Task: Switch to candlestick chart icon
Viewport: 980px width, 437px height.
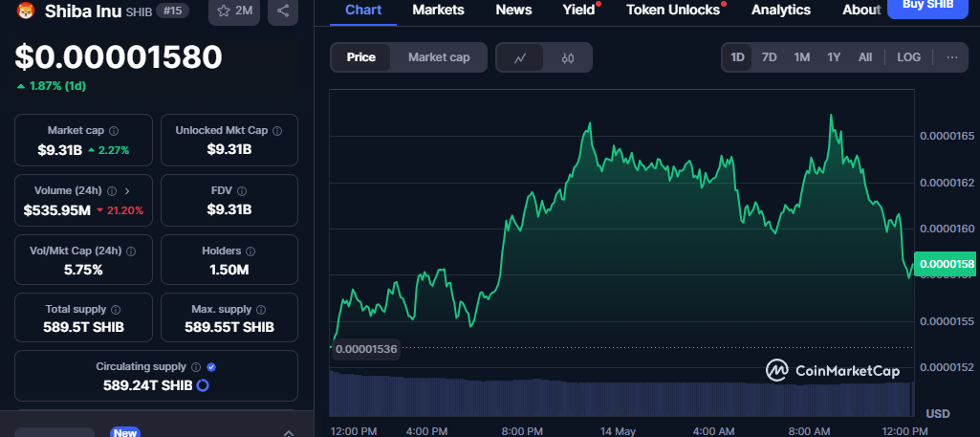Action: [x=568, y=57]
